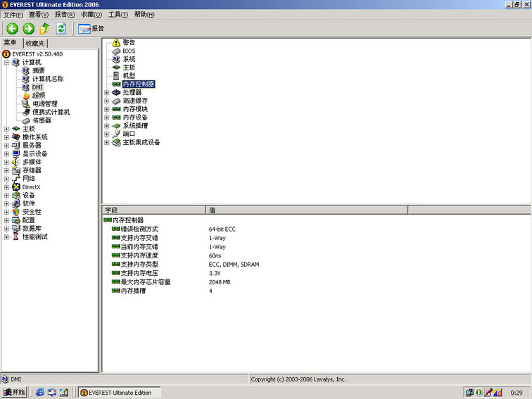Click EVEREST Ultimate Edition taskbar button
The image size is (532, 399).
click(120, 393)
